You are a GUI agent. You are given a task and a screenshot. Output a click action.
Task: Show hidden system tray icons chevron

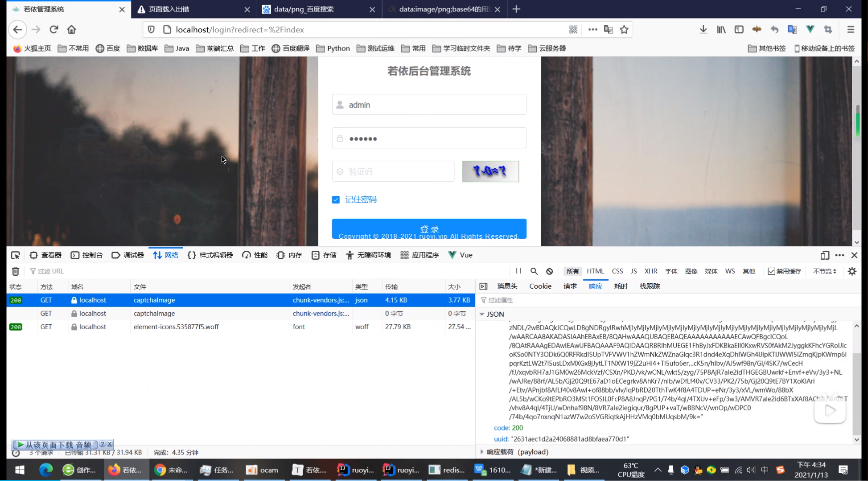pos(658,470)
